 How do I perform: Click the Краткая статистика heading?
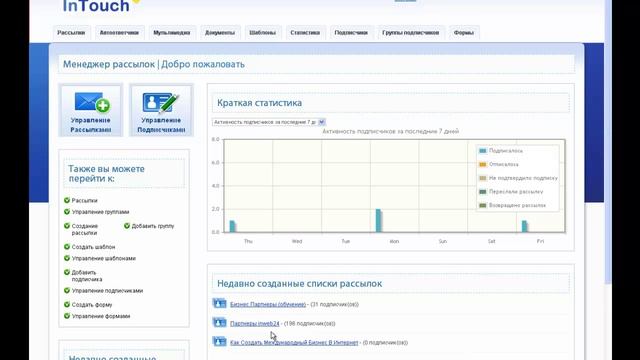point(260,103)
